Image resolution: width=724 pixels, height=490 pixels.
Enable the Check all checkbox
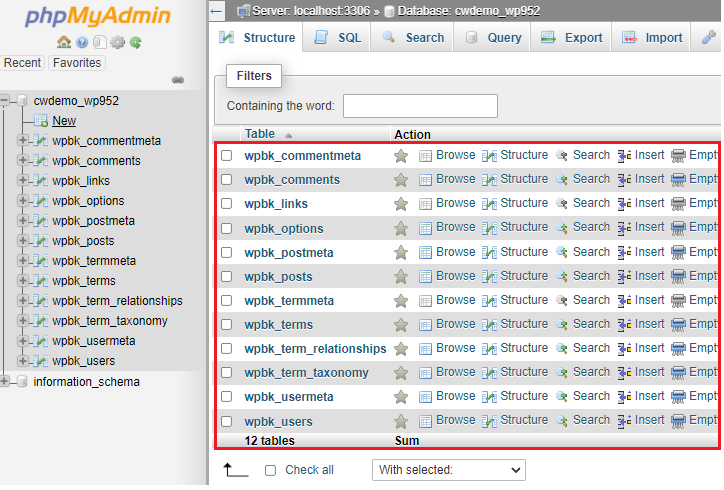tap(271, 471)
